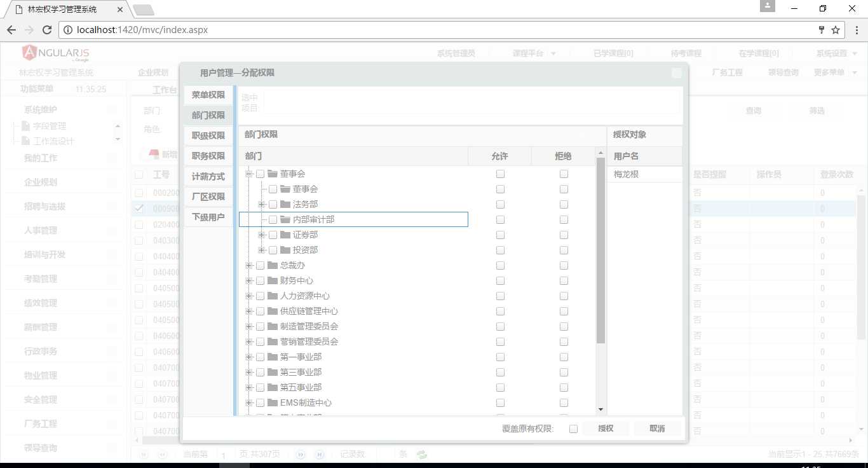Click the 总裁办 folder icon
The height and width of the screenshot is (468, 868).
coord(273,265)
